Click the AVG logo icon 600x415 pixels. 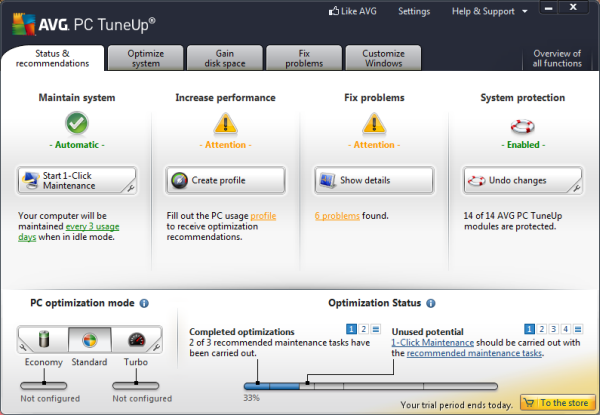pyautogui.click(x=23, y=24)
